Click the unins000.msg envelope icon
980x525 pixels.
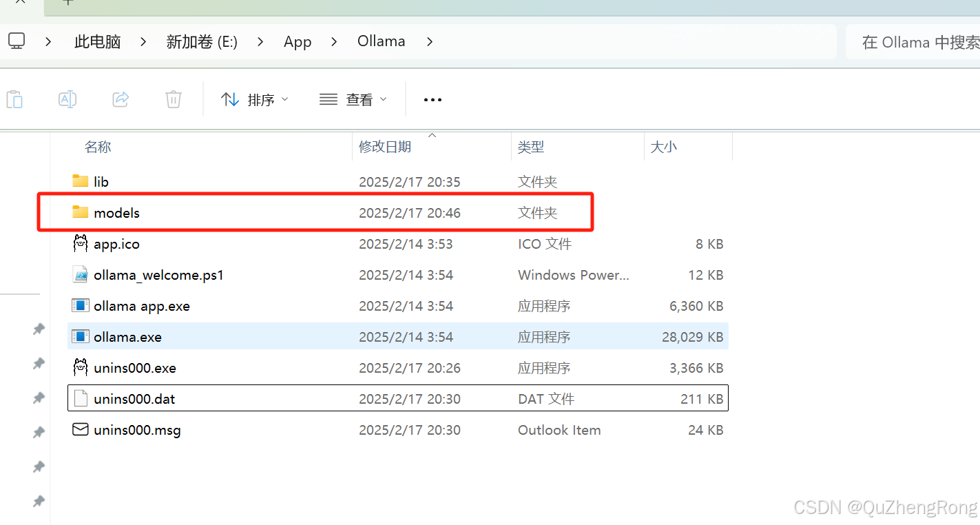pyautogui.click(x=81, y=429)
